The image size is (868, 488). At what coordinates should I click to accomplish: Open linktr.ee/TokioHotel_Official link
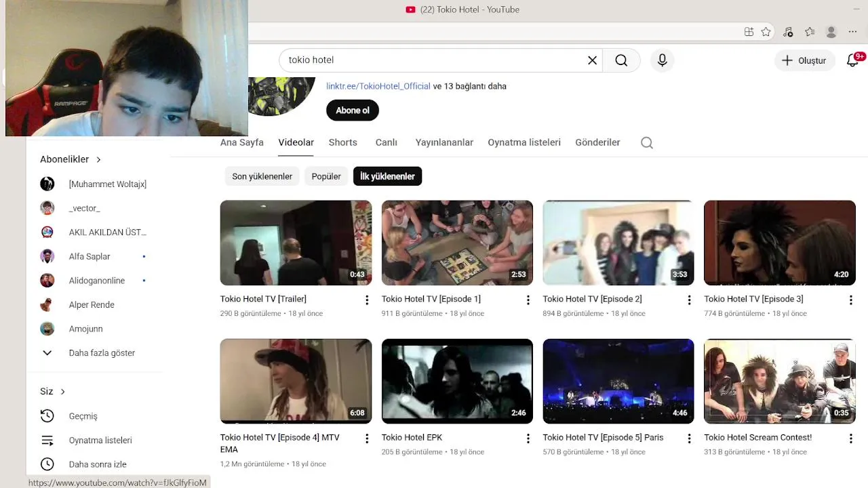378,86
